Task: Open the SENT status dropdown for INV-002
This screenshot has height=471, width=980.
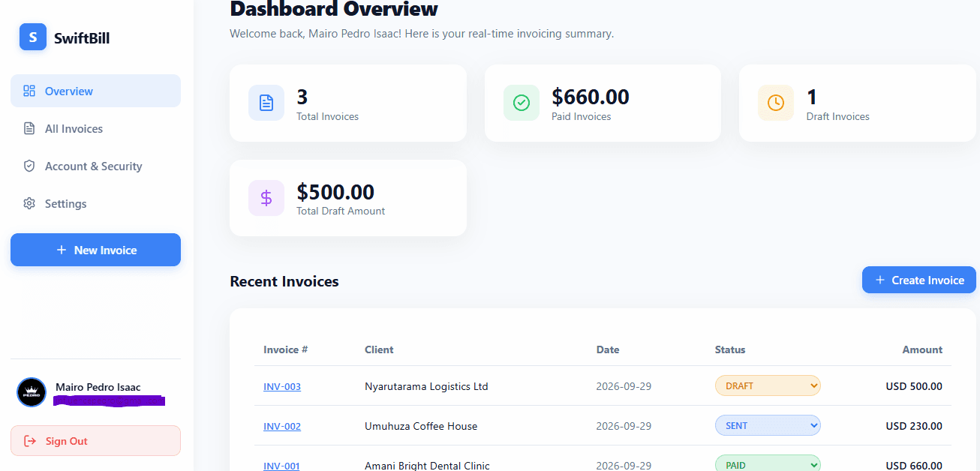Action: (768, 425)
